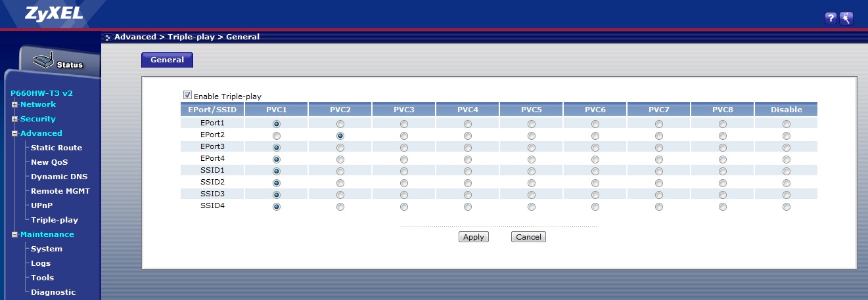Go to Dynamic DNS settings
Image resolution: width=868 pixels, height=300 pixels.
click(x=59, y=177)
